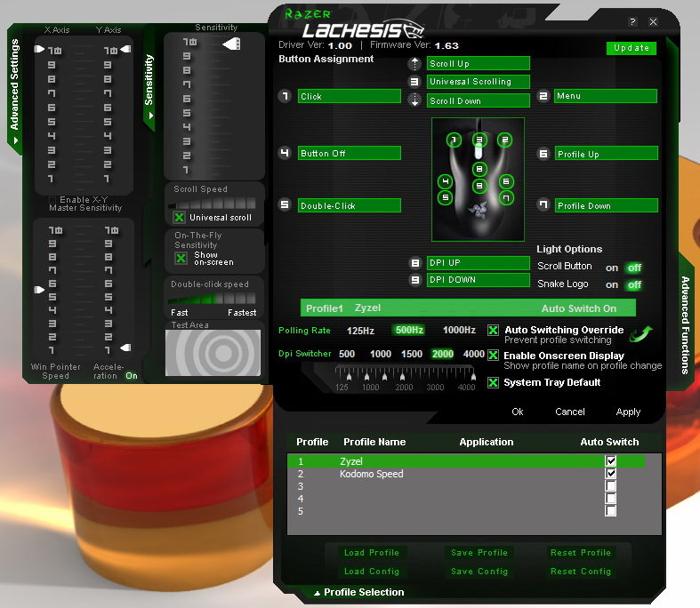
Task: Open the Button Off assignment dropdown
Action: pyautogui.click(x=349, y=153)
